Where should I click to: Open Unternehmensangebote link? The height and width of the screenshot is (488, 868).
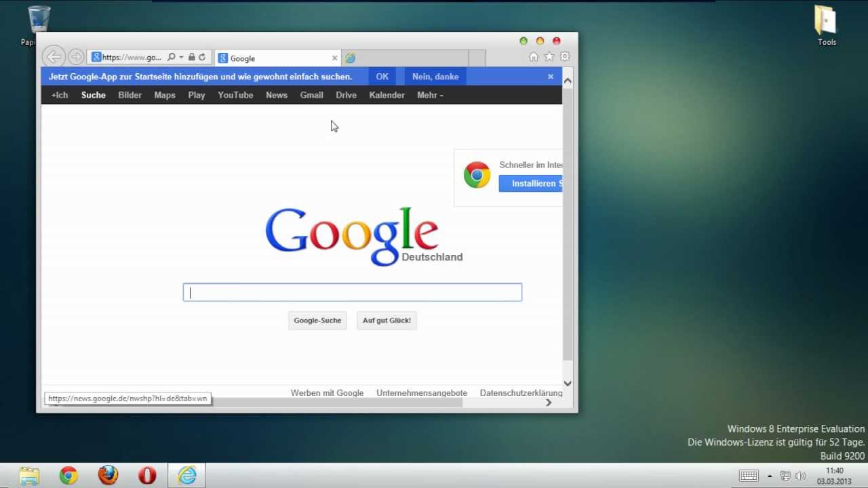coord(422,392)
